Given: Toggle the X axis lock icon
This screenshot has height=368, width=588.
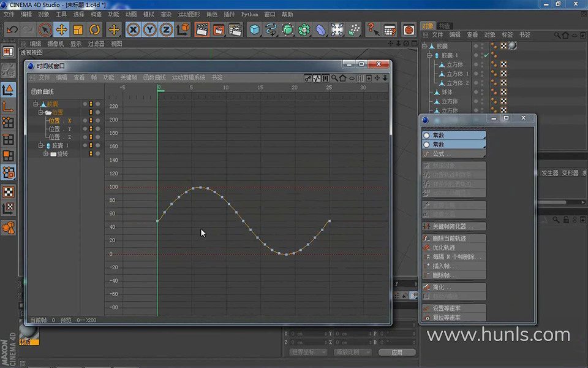Looking at the screenshot, I should tap(133, 29).
